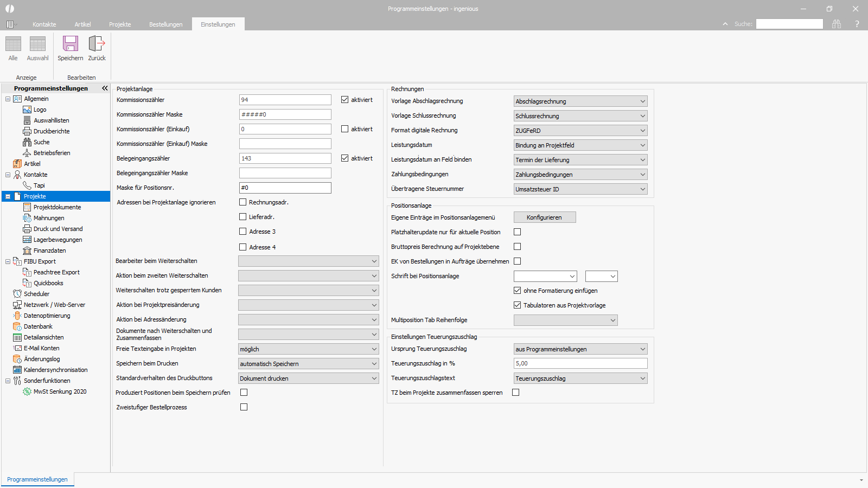Select the Tapi phone icon

27,185
